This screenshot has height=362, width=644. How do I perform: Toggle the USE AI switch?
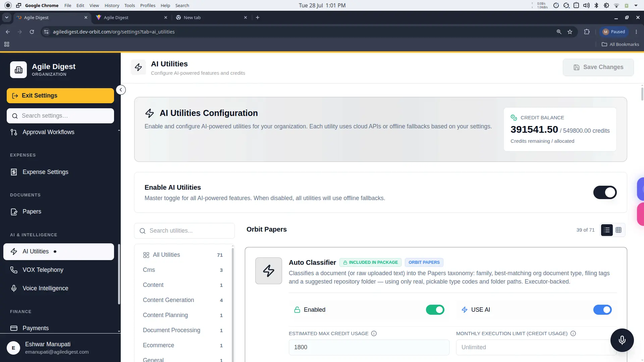click(602, 310)
